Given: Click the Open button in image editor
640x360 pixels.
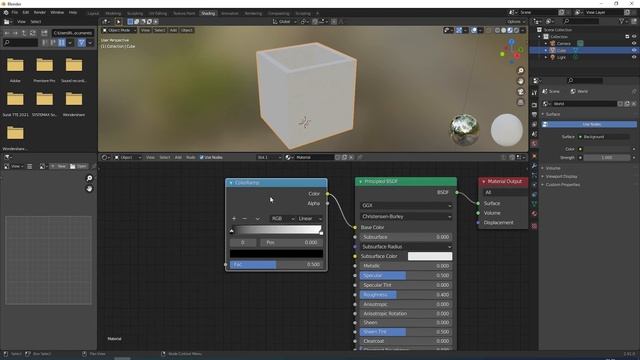Looking at the screenshot, I should 78,167.
